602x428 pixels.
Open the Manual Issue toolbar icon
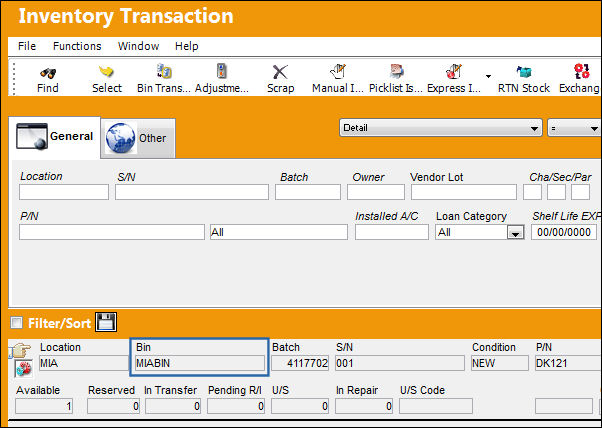[x=338, y=71]
